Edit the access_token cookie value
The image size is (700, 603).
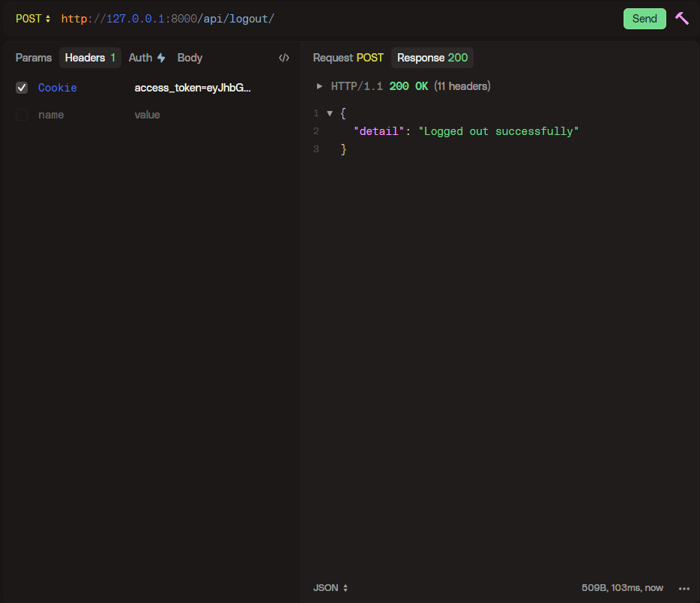tap(193, 88)
